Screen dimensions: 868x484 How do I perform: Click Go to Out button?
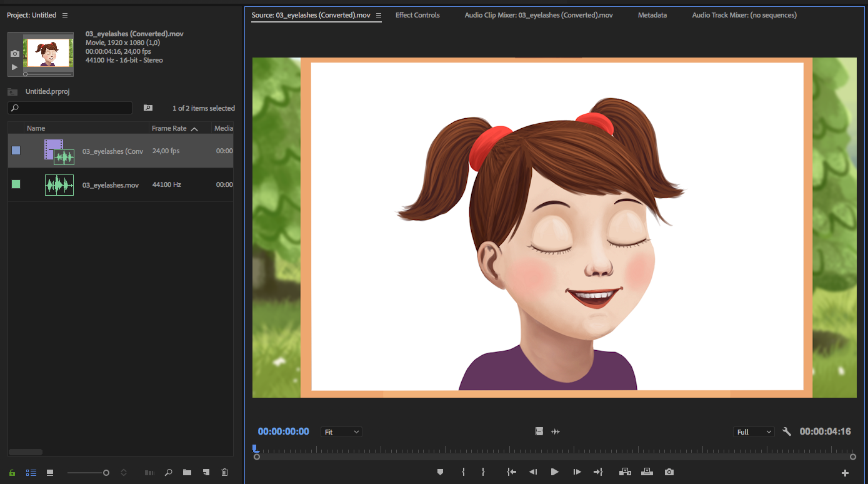(598, 472)
